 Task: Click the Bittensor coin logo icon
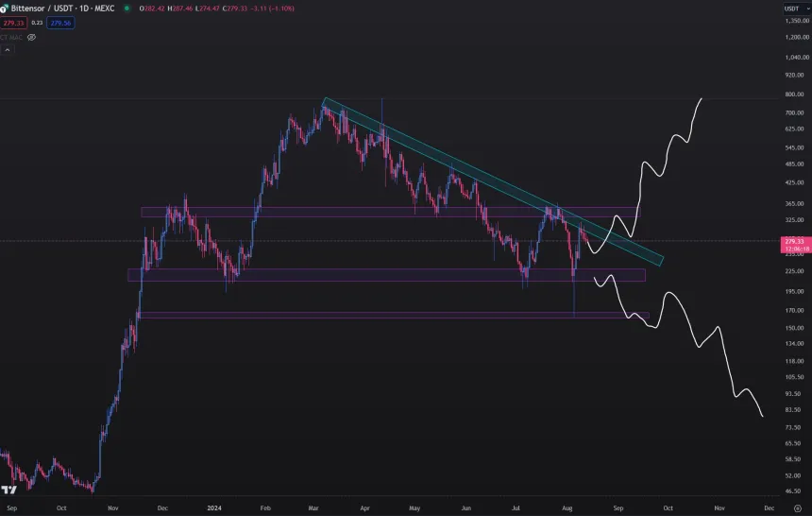point(6,9)
